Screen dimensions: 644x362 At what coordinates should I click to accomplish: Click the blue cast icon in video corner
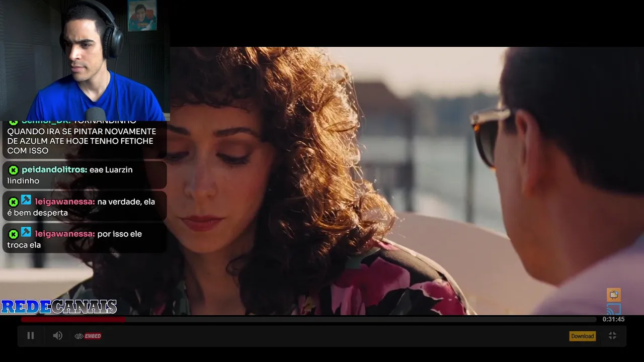click(613, 309)
